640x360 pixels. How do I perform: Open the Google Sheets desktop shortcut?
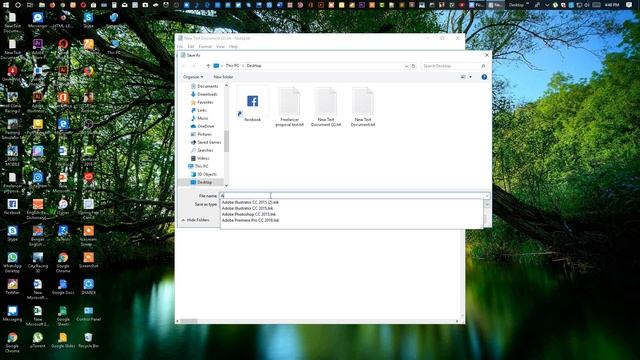pyautogui.click(x=63, y=316)
